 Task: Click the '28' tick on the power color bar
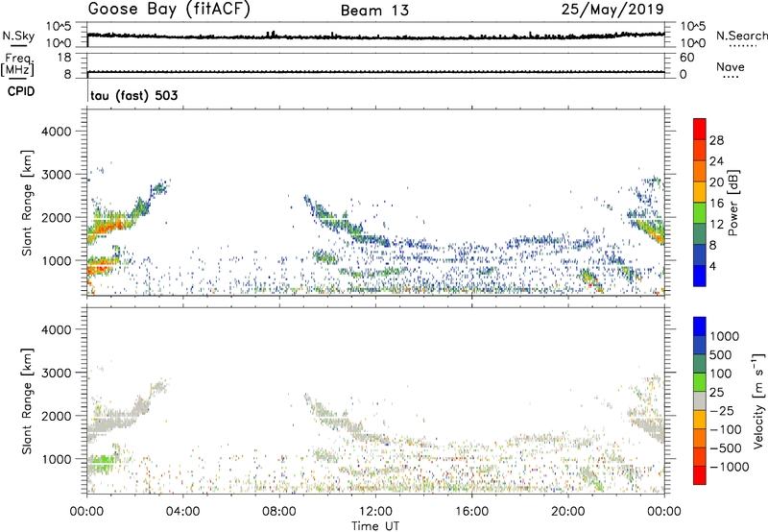(x=716, y=140)
